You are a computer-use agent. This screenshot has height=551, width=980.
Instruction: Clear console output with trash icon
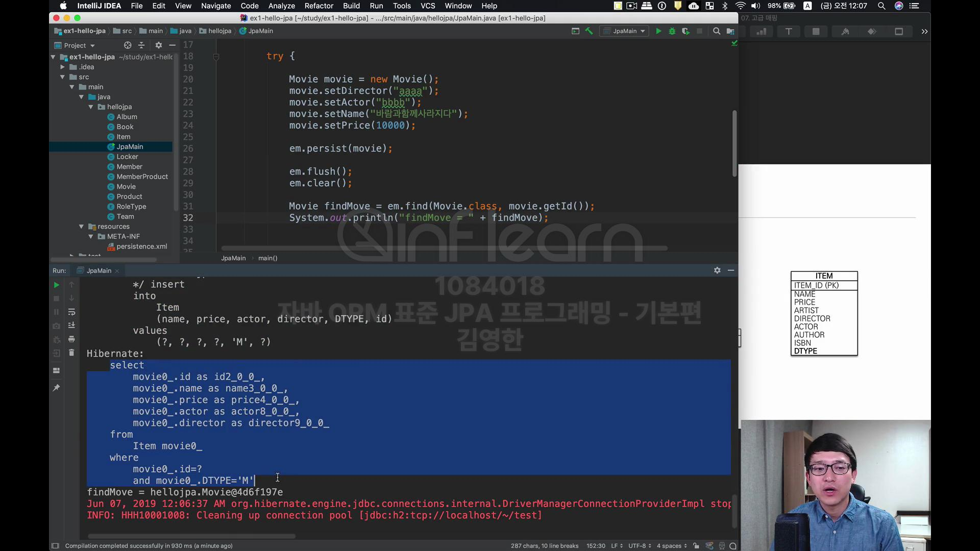tap(71, 353)
